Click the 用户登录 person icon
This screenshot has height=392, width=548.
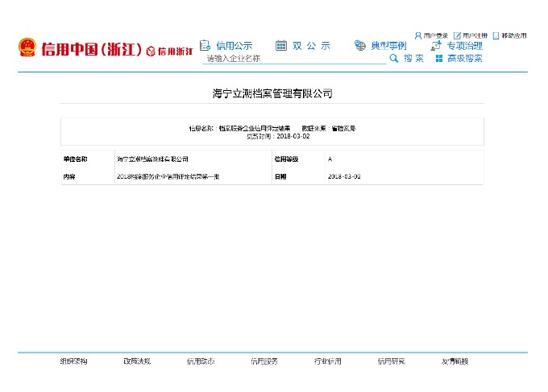(x=418, y=35)
